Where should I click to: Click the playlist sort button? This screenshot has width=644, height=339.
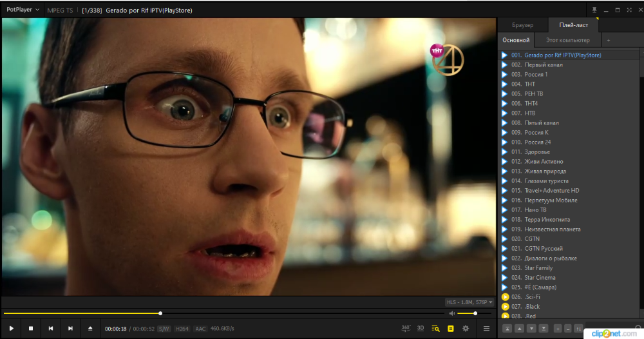(578, 328)
